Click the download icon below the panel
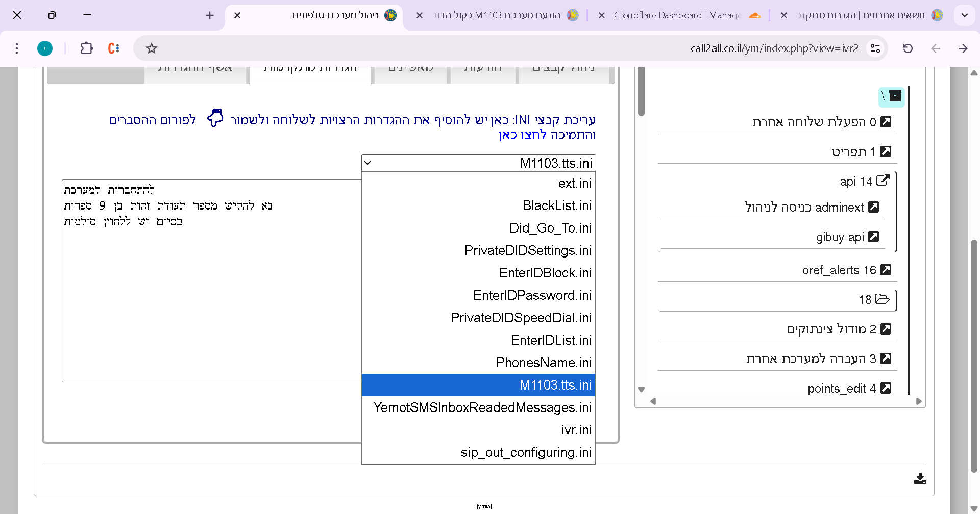The image size is (980, 514). click(920, 478)
